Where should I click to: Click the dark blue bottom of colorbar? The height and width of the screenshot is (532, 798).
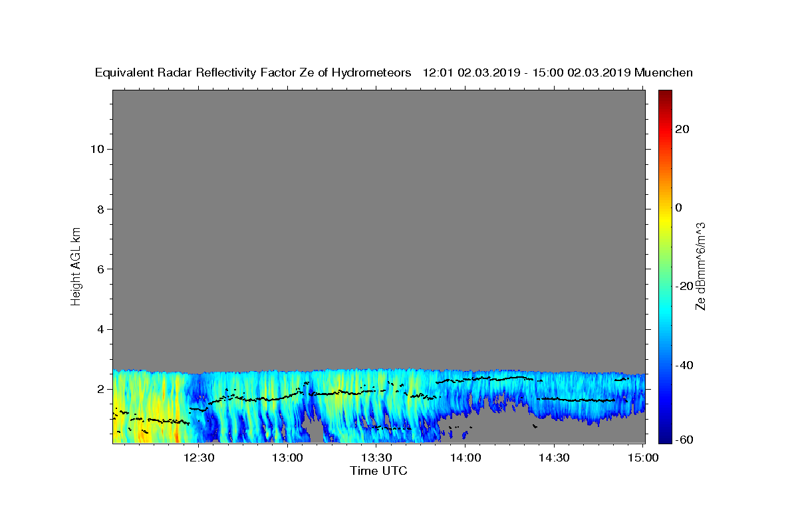pos(665,436)
